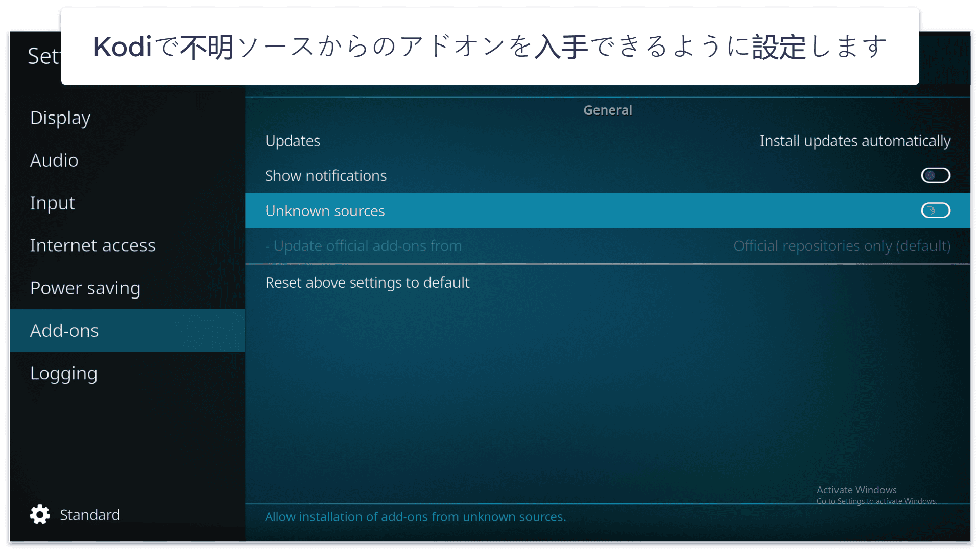Toggle the Show notifications switch

[935, 175]
